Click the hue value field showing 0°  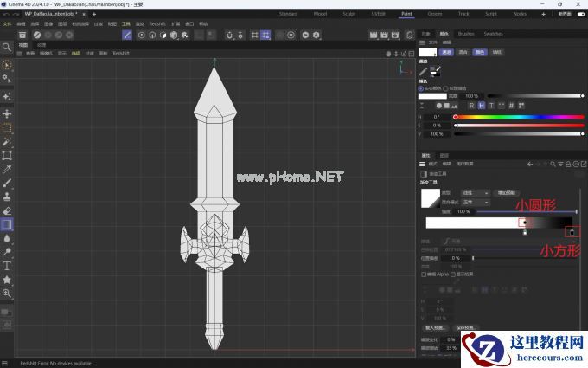click(x=438, y=117)
